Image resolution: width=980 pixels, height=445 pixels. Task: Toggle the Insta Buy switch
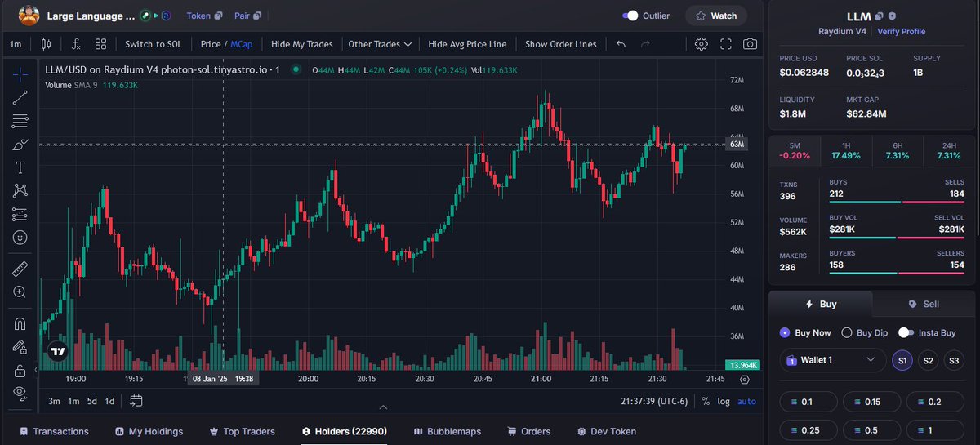906,332
